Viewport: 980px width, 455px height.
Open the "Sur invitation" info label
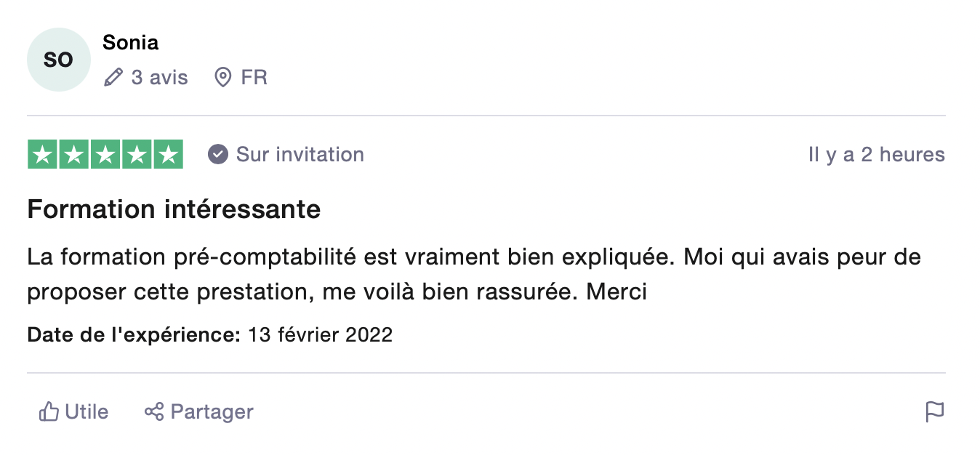(x=300, y=154)
